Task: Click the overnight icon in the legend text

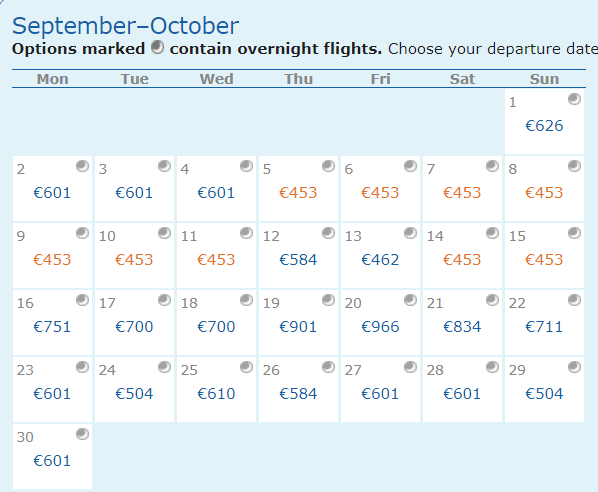Action: [157, 48]
